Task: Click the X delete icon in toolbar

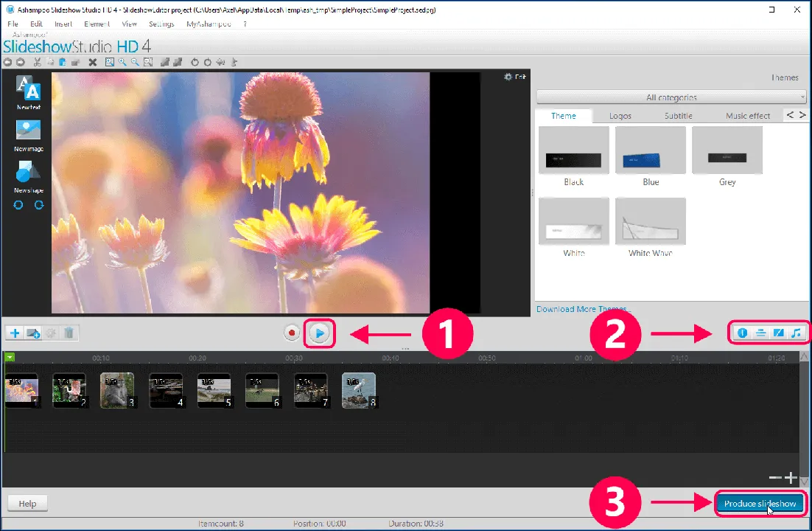Action: [93, 62]
